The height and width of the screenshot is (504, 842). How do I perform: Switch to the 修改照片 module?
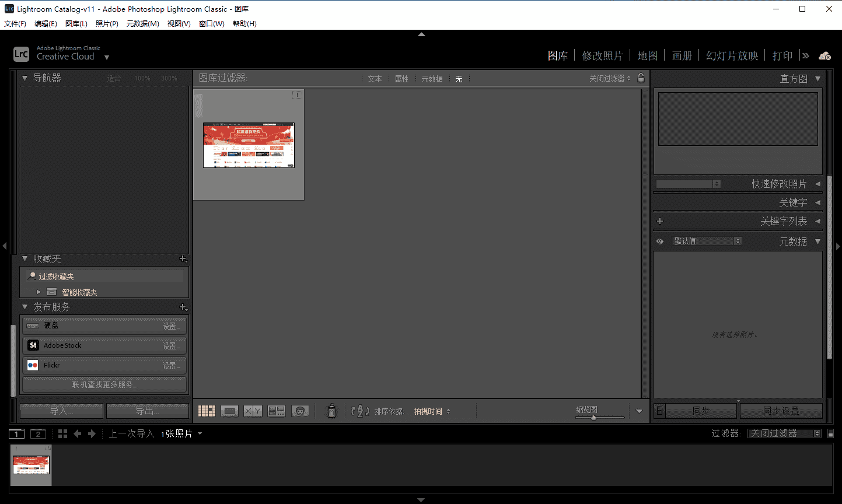pyautogui.click(x=603, y=55)
